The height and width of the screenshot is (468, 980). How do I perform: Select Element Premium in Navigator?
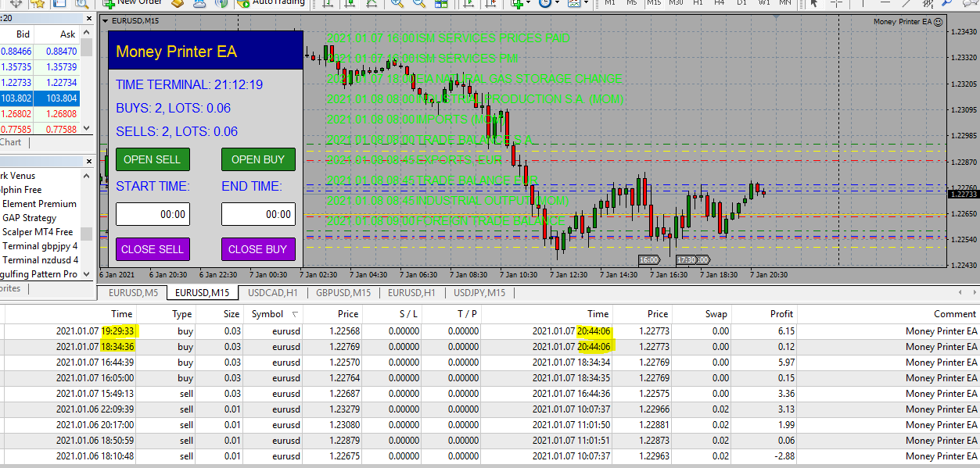pyautogui.click(x=39, y=204)
